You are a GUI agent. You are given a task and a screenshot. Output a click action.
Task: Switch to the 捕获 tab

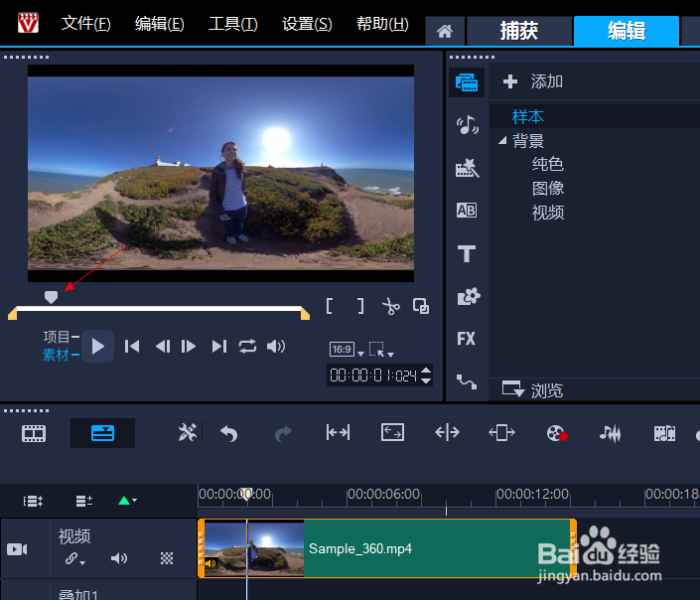coord(519,31)
